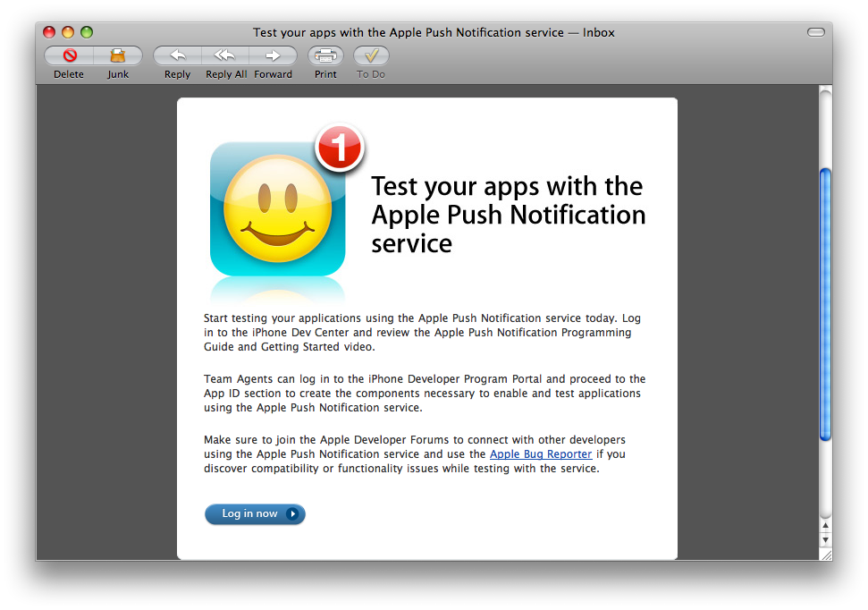Click the text 'Make sure to join the Apple Developer Forums'
This screenshot has height=610, width=868.
326,440
